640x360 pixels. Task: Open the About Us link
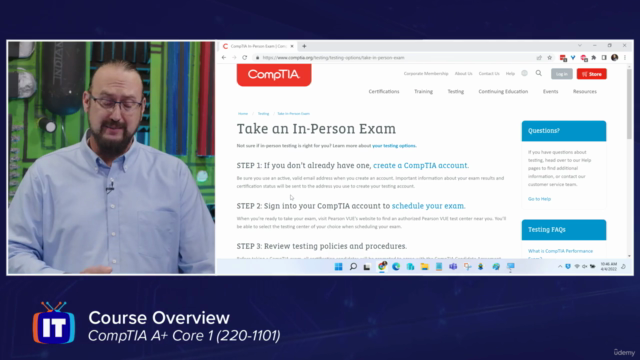(463, 73)
